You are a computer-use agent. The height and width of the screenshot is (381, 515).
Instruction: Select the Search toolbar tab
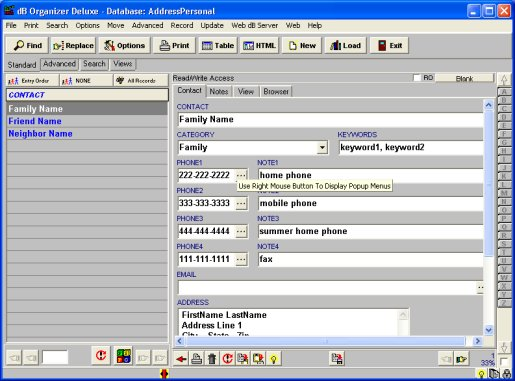coord(94,64)
